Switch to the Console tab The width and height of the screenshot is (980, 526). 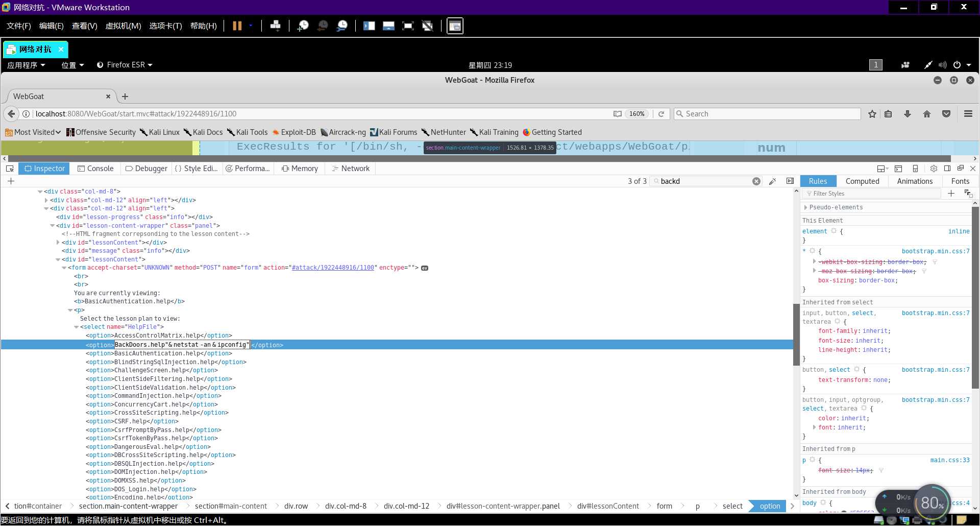(95, 169)
